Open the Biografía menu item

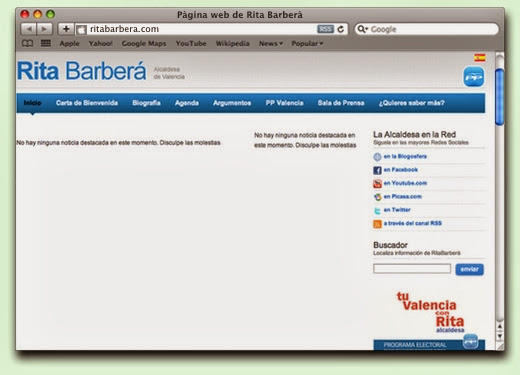pyautogui.click(x=146, y=103)
